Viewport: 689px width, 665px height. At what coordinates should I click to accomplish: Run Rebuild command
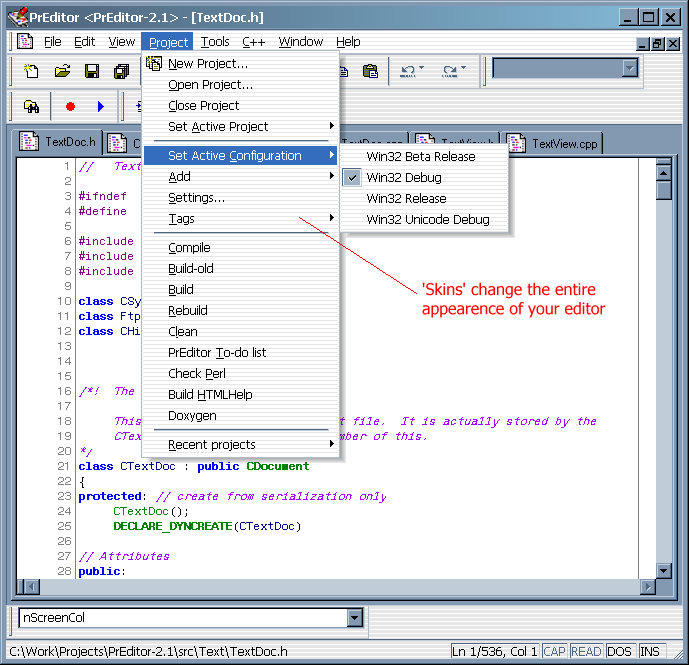tap(240, 311)
